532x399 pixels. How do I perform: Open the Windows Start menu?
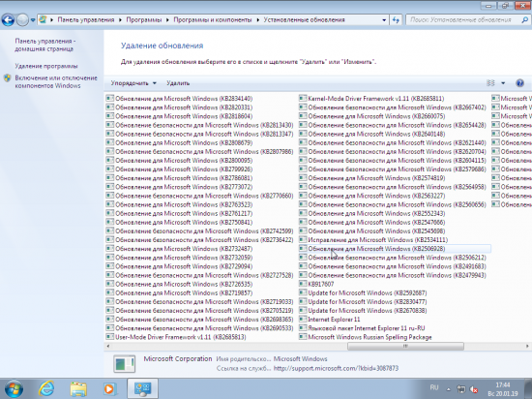[14, 388]
